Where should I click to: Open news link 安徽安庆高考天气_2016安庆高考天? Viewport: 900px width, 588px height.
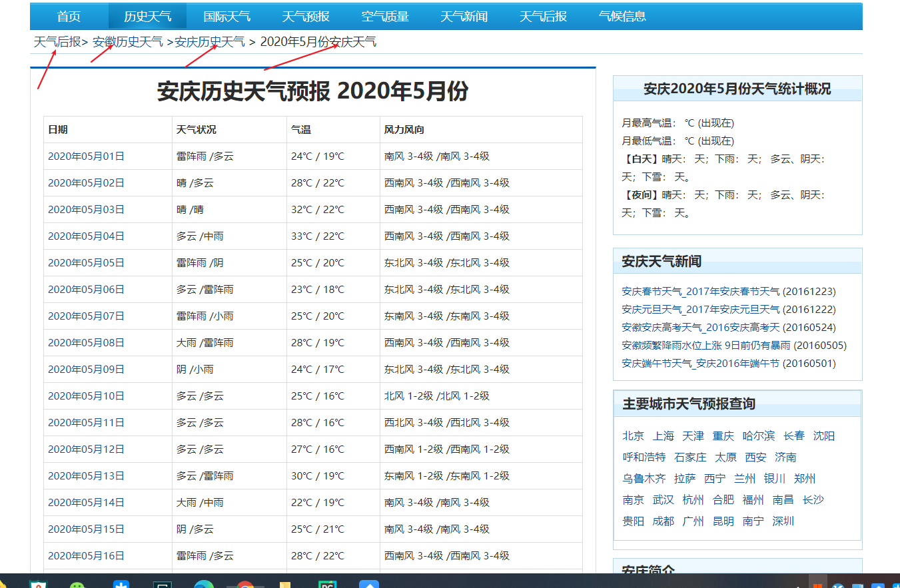pyautogui.click(x=701, y=328)
